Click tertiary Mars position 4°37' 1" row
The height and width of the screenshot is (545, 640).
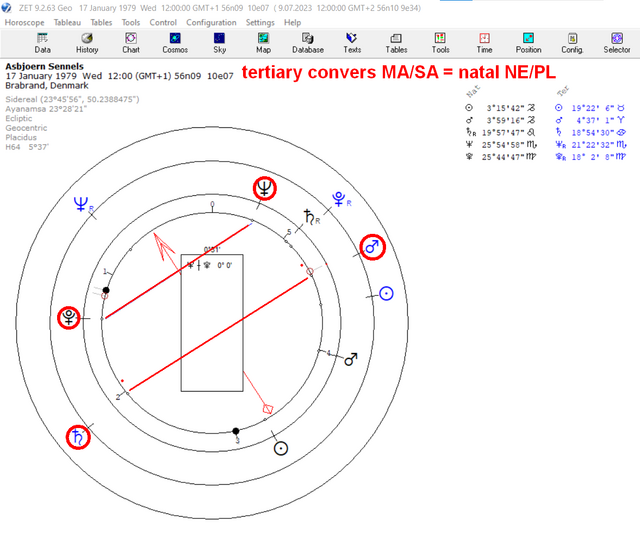click(x=590, y=120)
